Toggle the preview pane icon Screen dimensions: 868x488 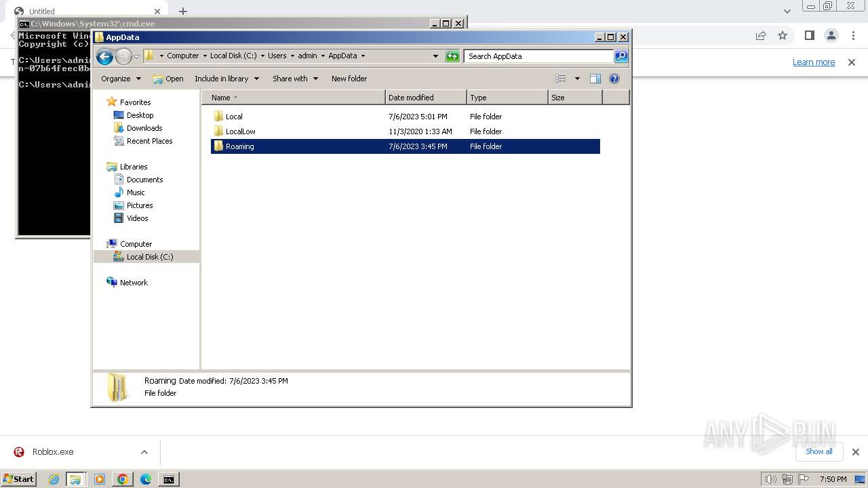point(595,79)
